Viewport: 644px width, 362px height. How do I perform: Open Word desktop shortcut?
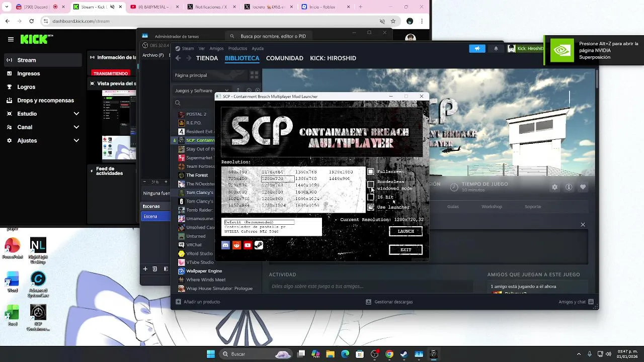pyautogui.click(x=12, y=282)
